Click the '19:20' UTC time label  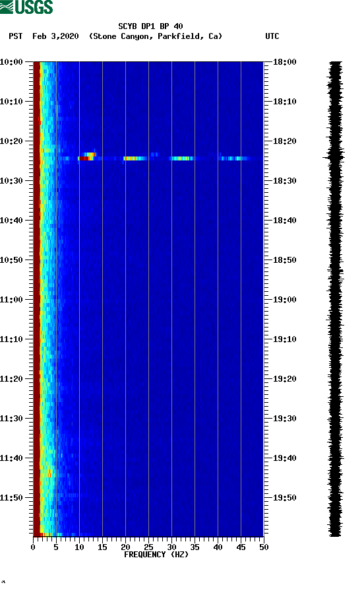(285, 379)
